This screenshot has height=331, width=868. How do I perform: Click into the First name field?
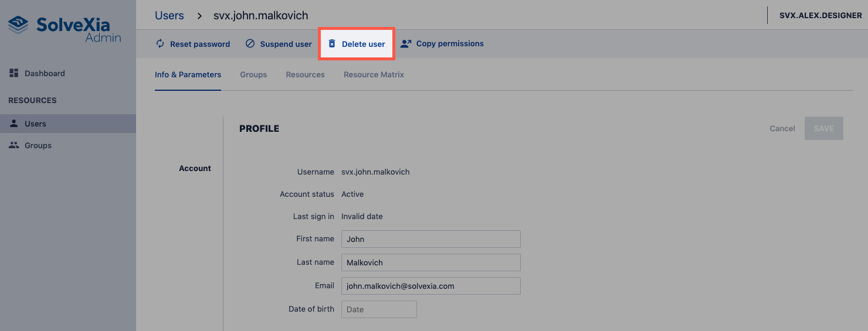pyautogui.click(x=430, y=239)
